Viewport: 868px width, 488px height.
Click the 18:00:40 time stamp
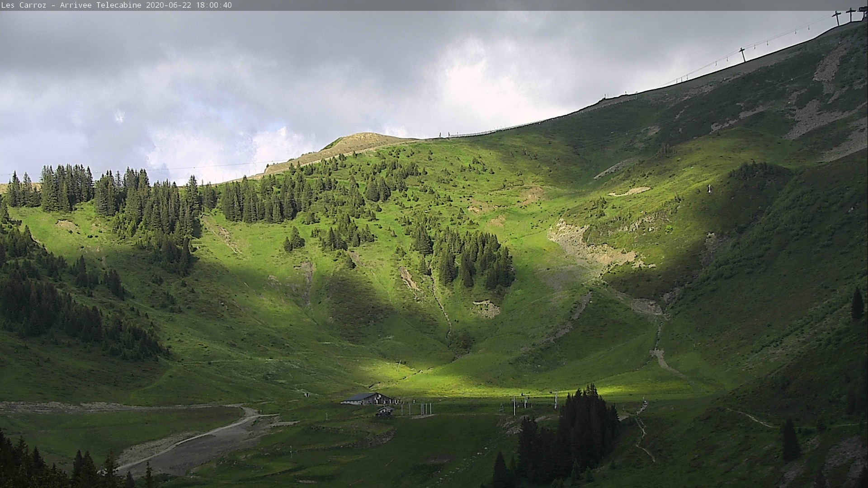pyautogui.click(x=214, y=5)
